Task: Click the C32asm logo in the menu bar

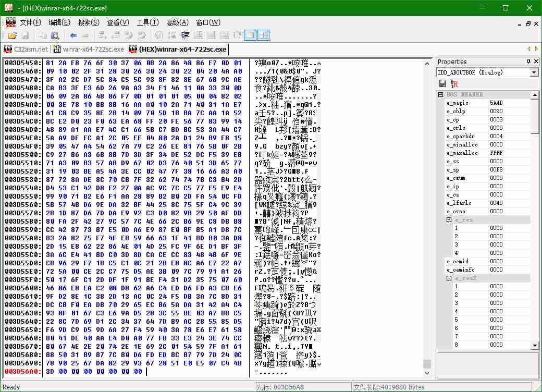Action: point(10,23)
